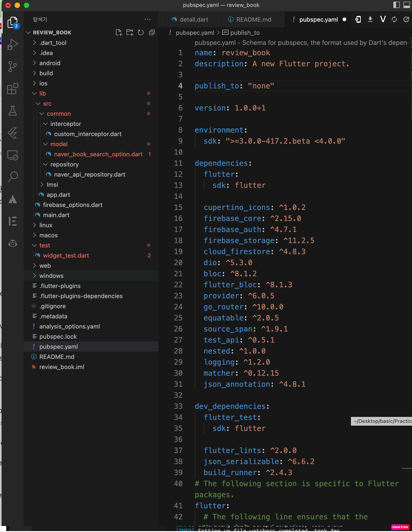Open README.md in explorer tree
The width and height of the screenshot is (412, 532).
point(91,357)
